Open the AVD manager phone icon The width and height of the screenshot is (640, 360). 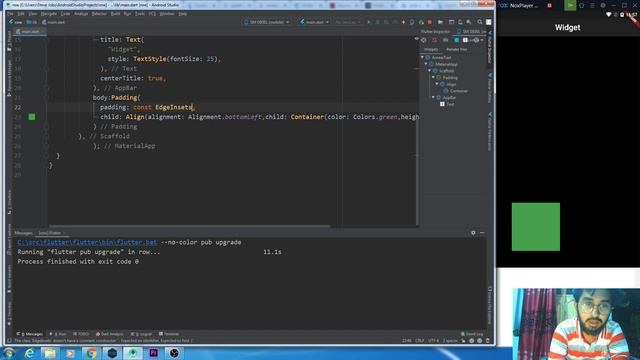tap(460, 22)
